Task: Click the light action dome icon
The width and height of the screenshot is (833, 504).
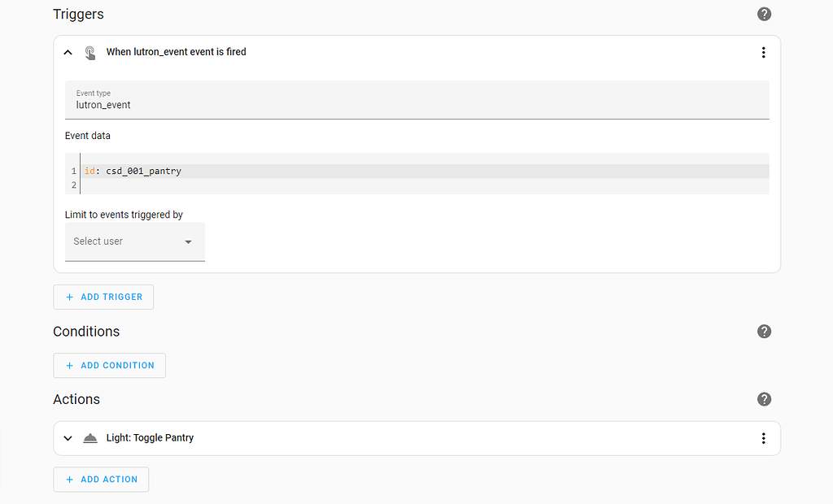Action: 90,438
